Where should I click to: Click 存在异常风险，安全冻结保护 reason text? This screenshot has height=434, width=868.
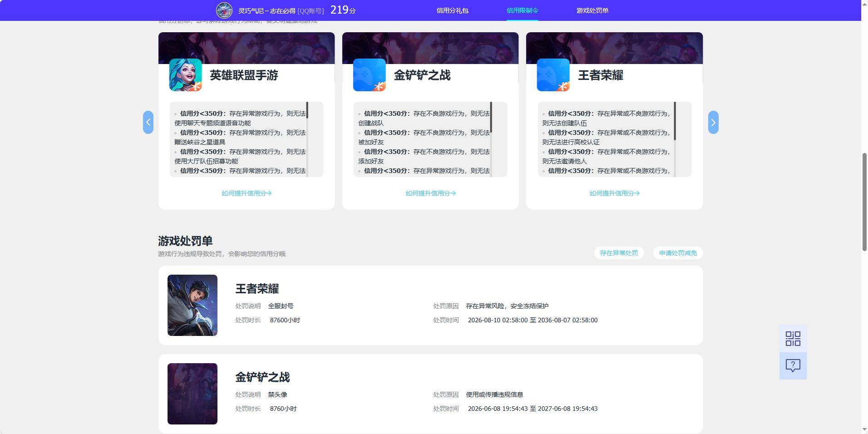507,306
